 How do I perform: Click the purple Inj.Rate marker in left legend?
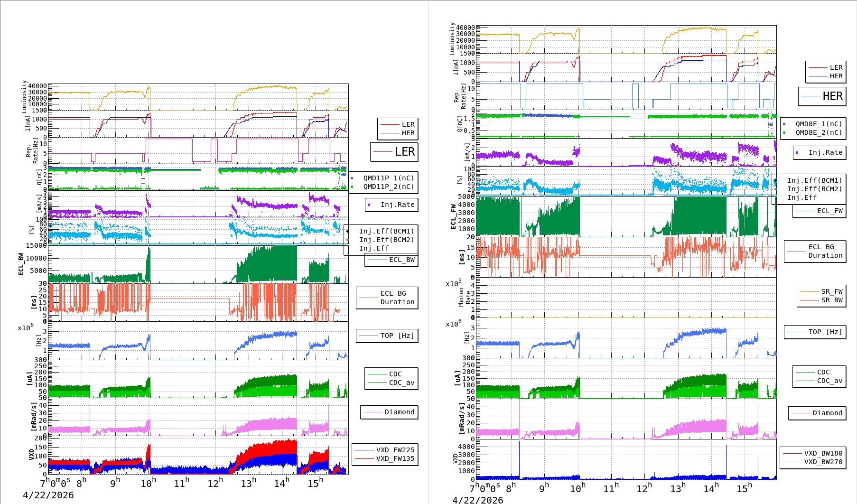[369, 205]
